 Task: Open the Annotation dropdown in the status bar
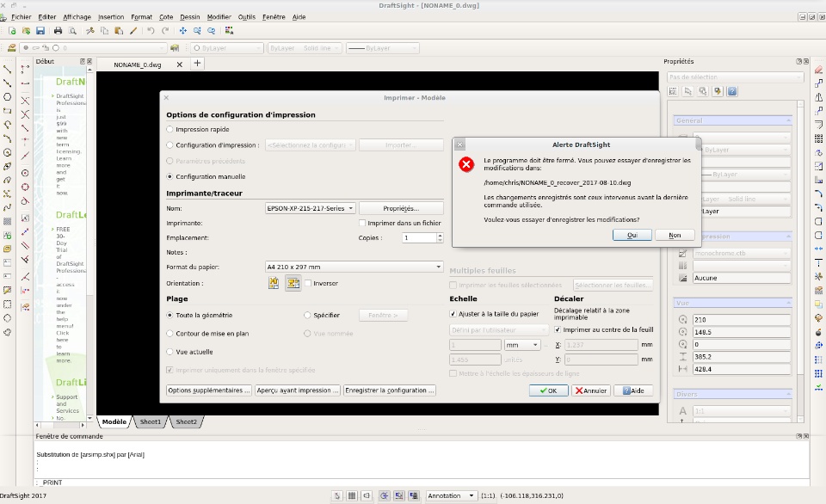pos(451,495)
